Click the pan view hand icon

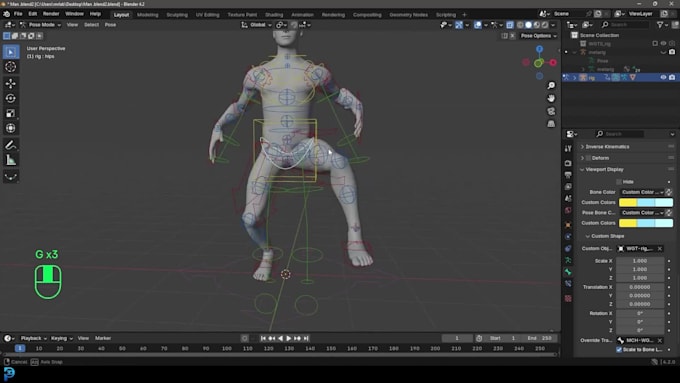coord(551,98)
